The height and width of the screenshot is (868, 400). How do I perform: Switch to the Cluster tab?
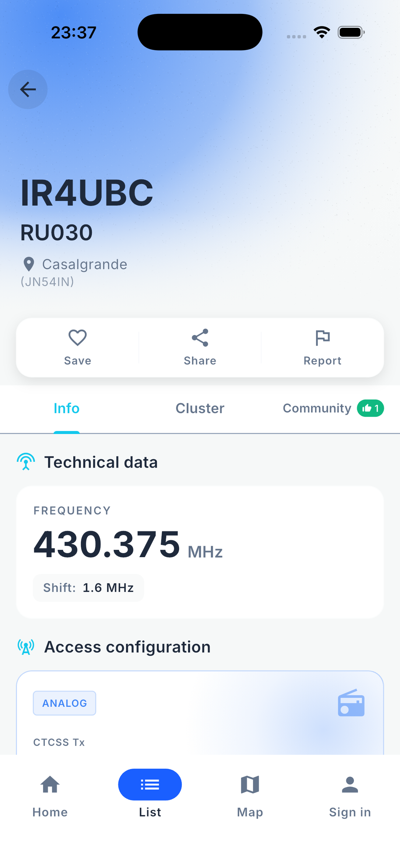click(200, 408)
